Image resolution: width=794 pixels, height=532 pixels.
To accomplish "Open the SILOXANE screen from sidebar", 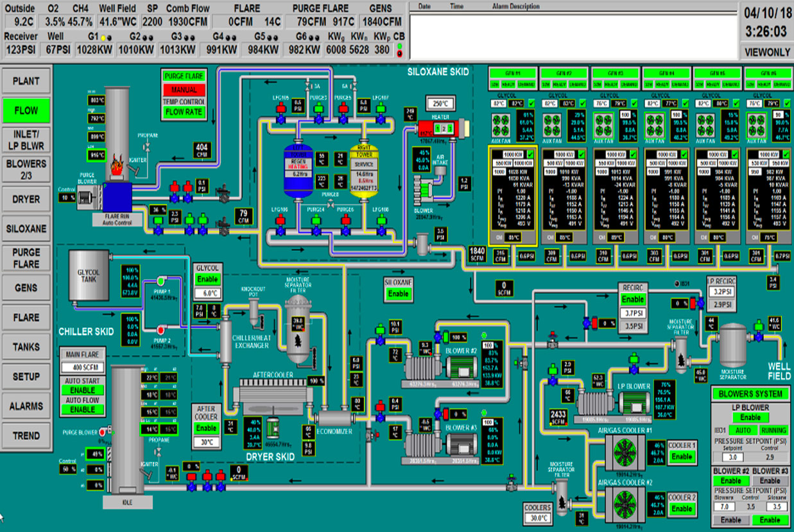I will pos(26,228).
